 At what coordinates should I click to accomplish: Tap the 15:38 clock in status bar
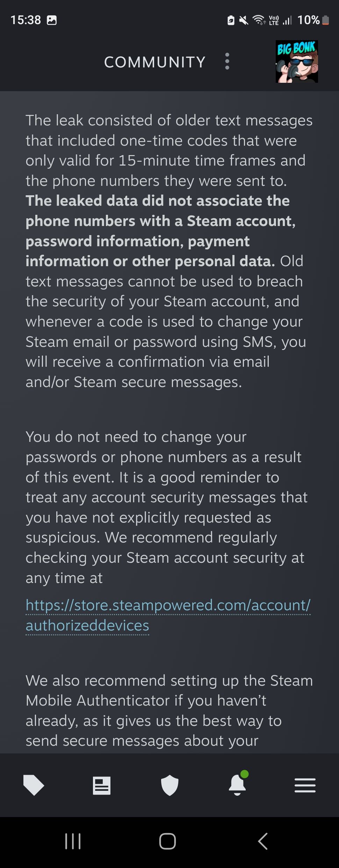tap(26, 20)
